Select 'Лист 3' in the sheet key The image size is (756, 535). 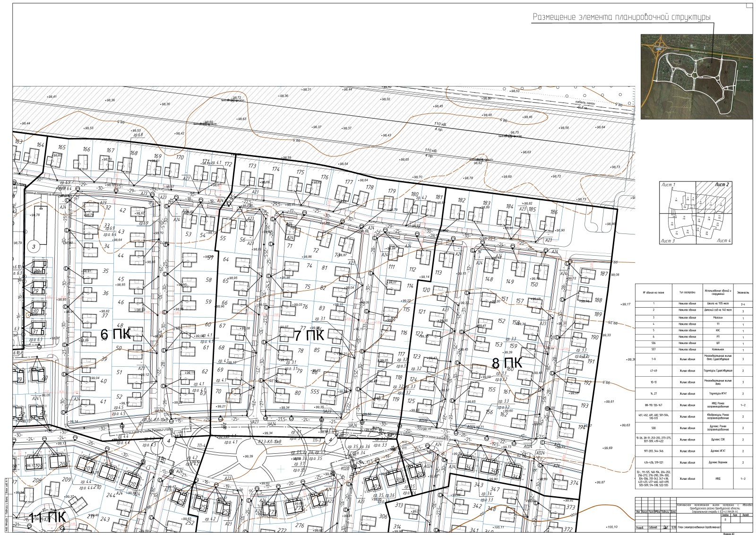(668, 241)
